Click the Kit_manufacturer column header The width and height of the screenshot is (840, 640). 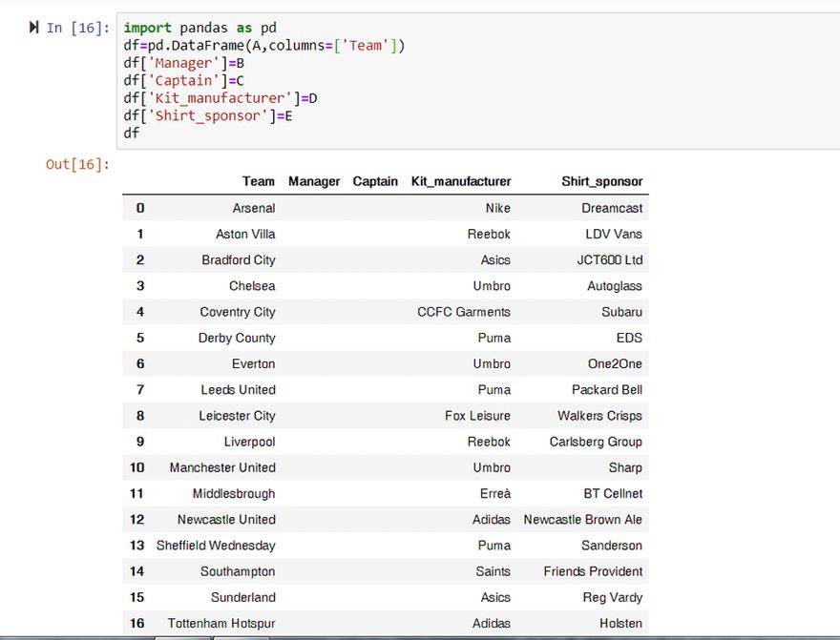[461, 181]
